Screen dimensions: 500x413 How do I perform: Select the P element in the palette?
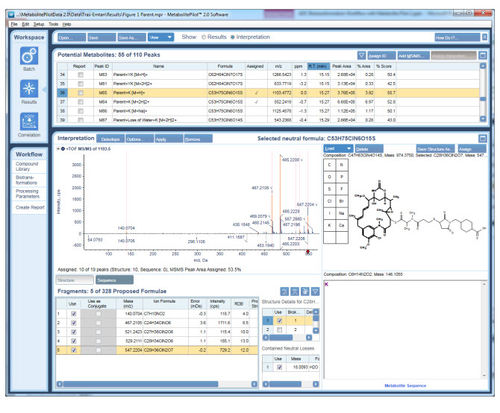point(342,177)
